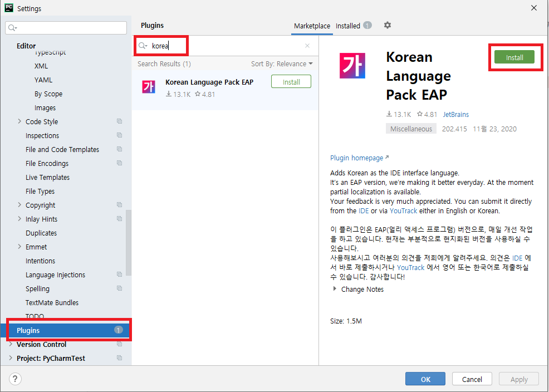Screen dimensions: 549x392
Task: Click the outlined Install button in search results
Action: pos(291,82)
